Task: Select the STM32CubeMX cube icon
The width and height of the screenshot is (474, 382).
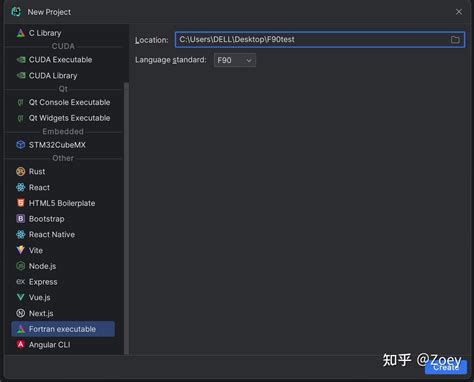Action: pyautogui.click(x=21, y=145)
